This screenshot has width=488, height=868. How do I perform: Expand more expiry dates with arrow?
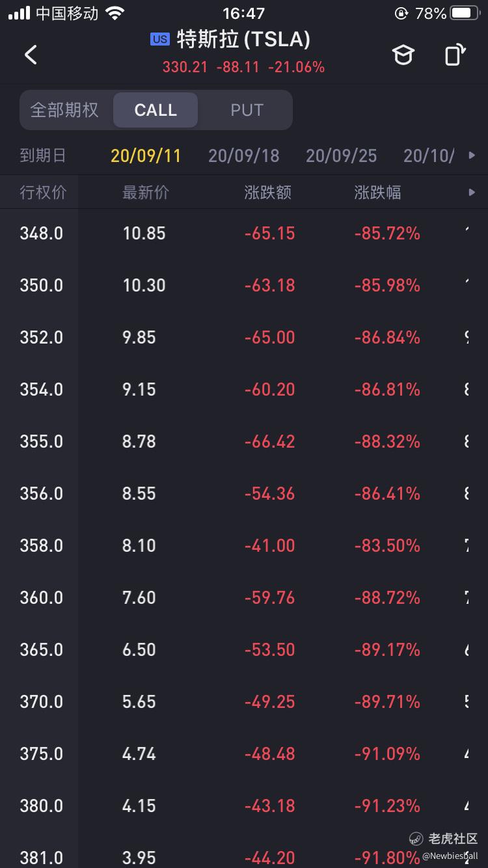(x=472, y=156)
